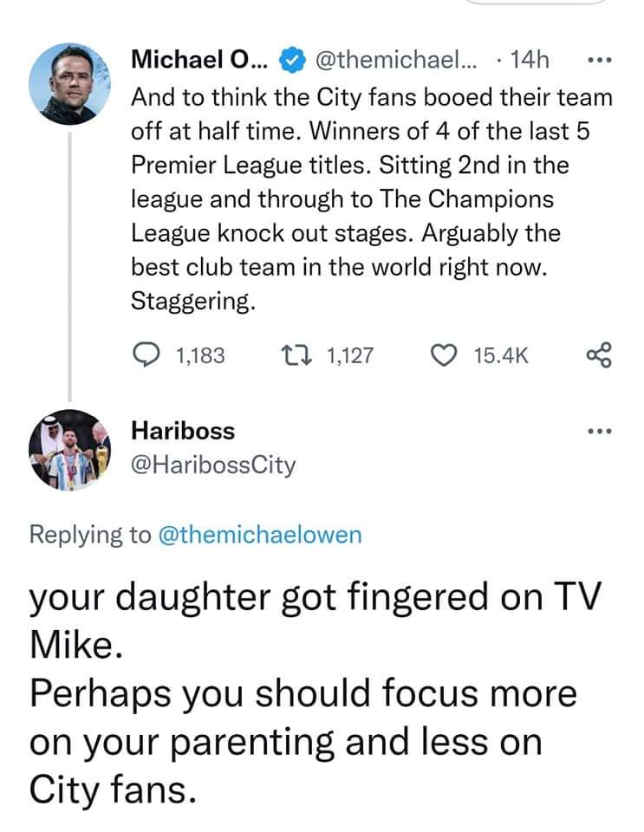Click the @HaribossCity handle
Screen dimensions: 644x832
tap(213, 465)
